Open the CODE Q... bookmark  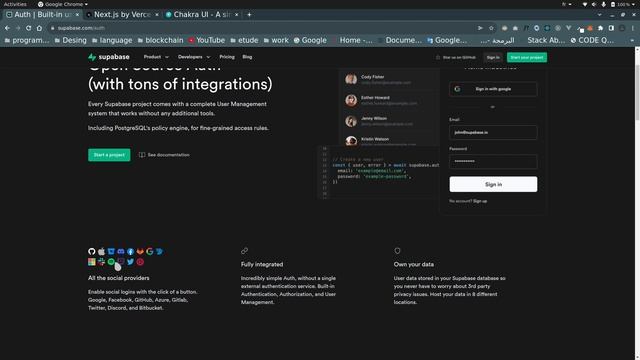tap(592, 40)
